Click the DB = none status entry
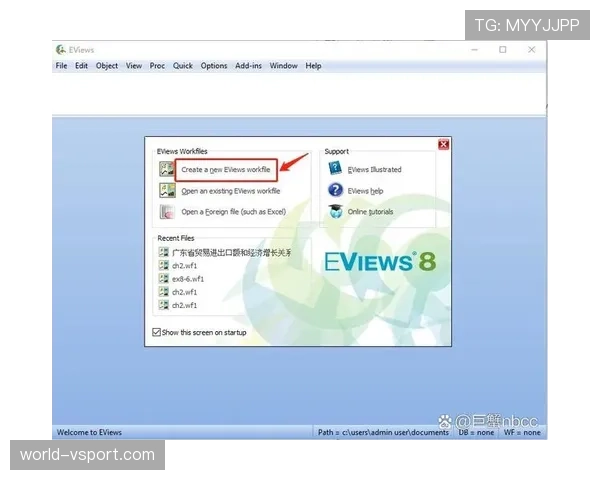The height and width of the screenshot is (480, 600). click(476, 432)
